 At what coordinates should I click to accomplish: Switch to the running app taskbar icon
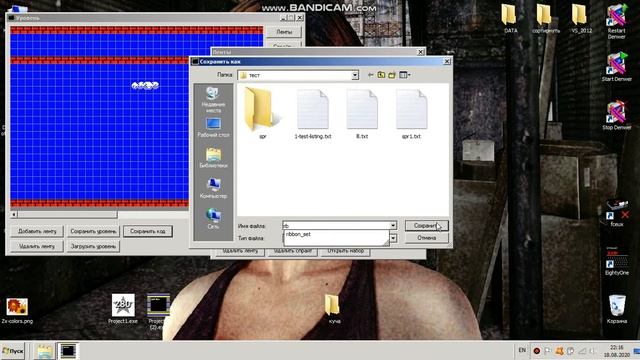coord(67,351)
